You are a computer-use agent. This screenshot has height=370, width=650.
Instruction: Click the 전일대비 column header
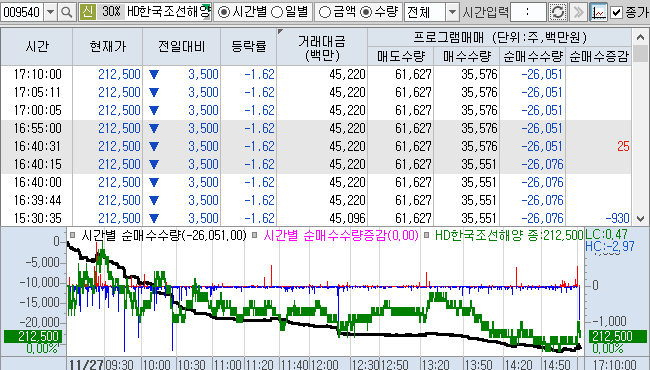182,46
